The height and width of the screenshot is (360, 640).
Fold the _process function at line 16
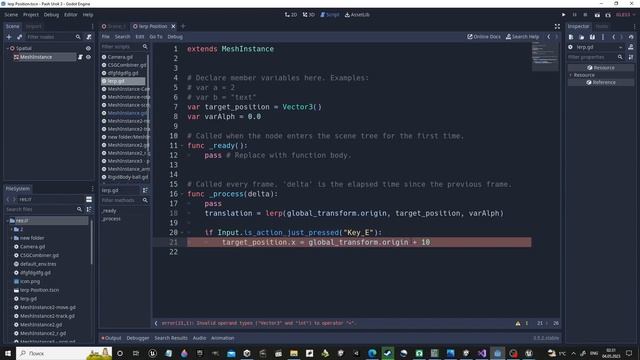click(x=182, y=194)
